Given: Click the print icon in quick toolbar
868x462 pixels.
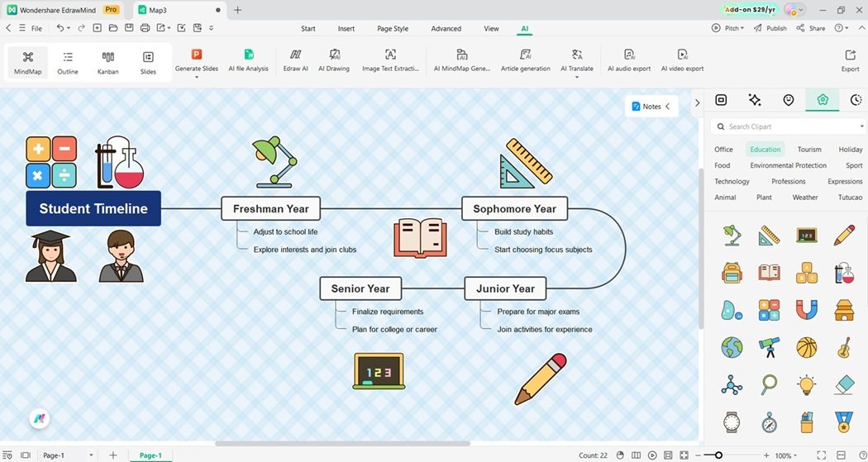Looking at the screenshot, I should coord(145,27).
